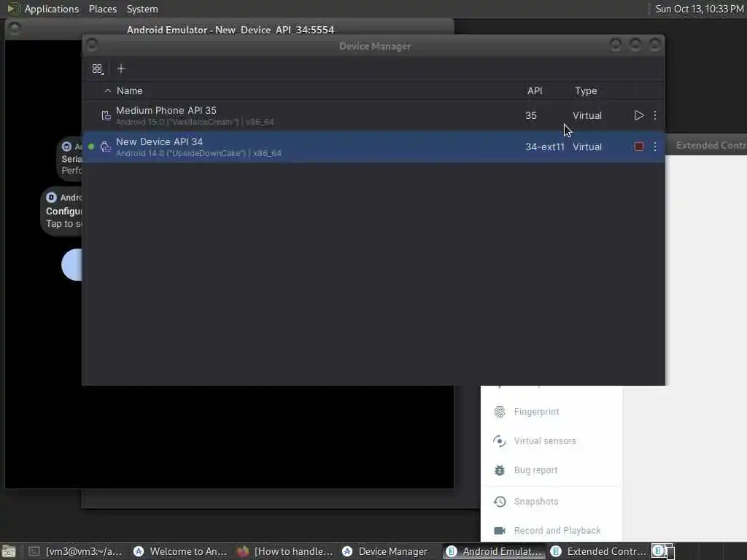
Task: Open Snapshots in Extended Controls
Action: tap(551, 502)
